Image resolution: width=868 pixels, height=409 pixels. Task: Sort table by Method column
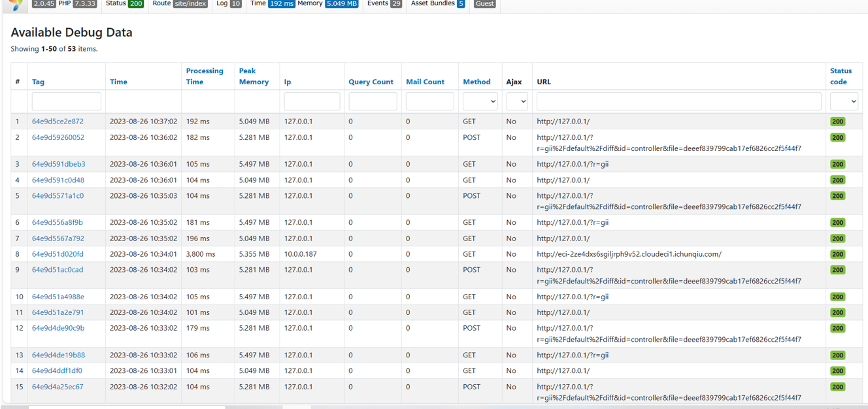[x=476, y=82]
